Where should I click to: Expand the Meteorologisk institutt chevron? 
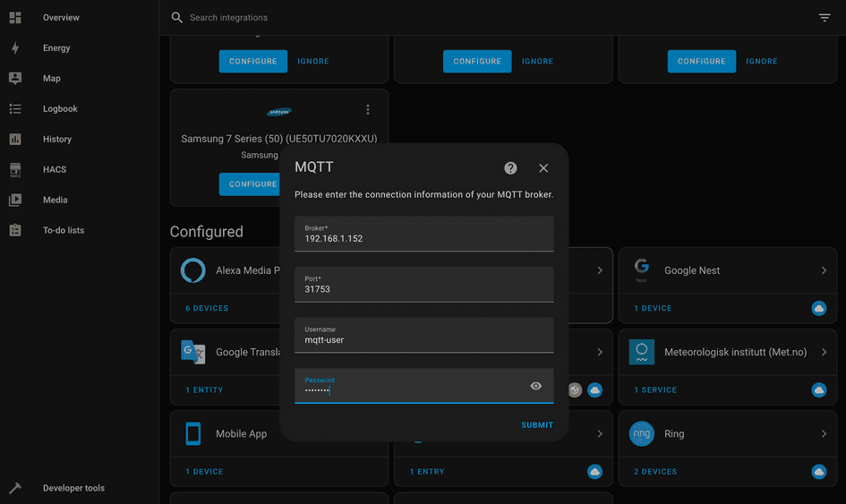click(824, 352)
